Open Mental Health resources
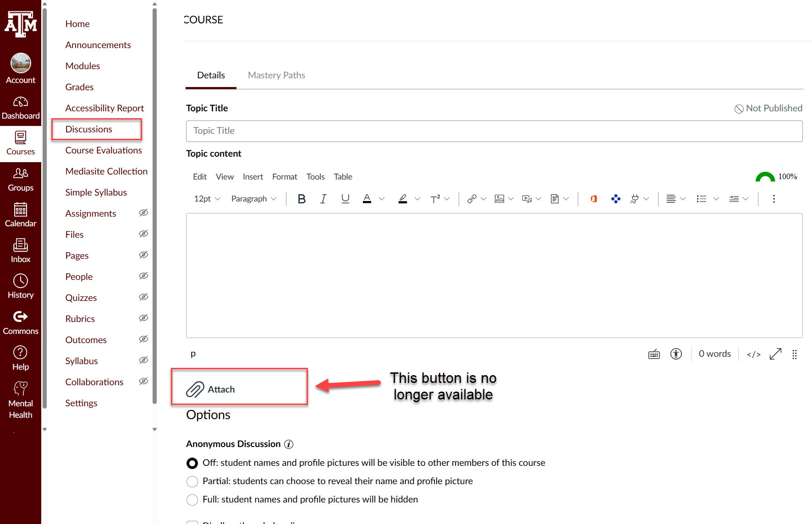 tap(21, 400)
